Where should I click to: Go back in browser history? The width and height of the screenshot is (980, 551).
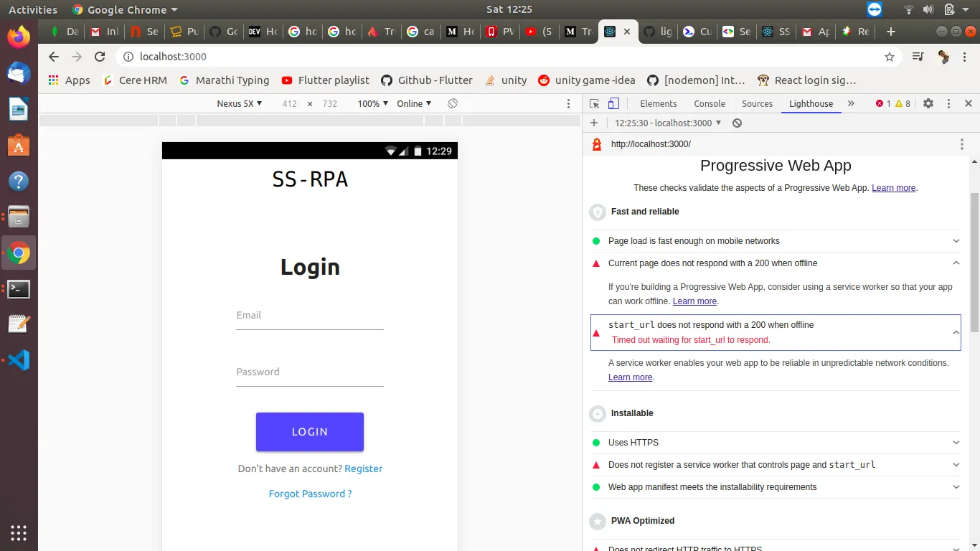pos(53,57)
